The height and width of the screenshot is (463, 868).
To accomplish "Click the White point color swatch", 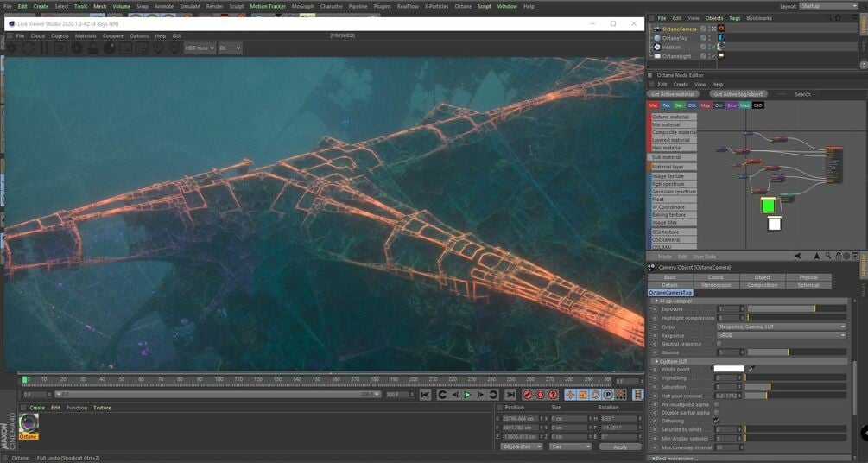I will [x=729, y=368].
